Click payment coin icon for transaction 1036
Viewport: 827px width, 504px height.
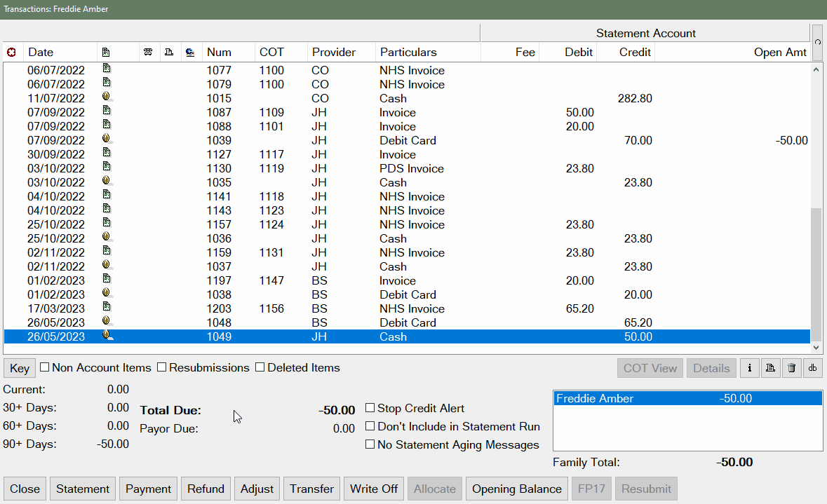(x=107, y=237)
